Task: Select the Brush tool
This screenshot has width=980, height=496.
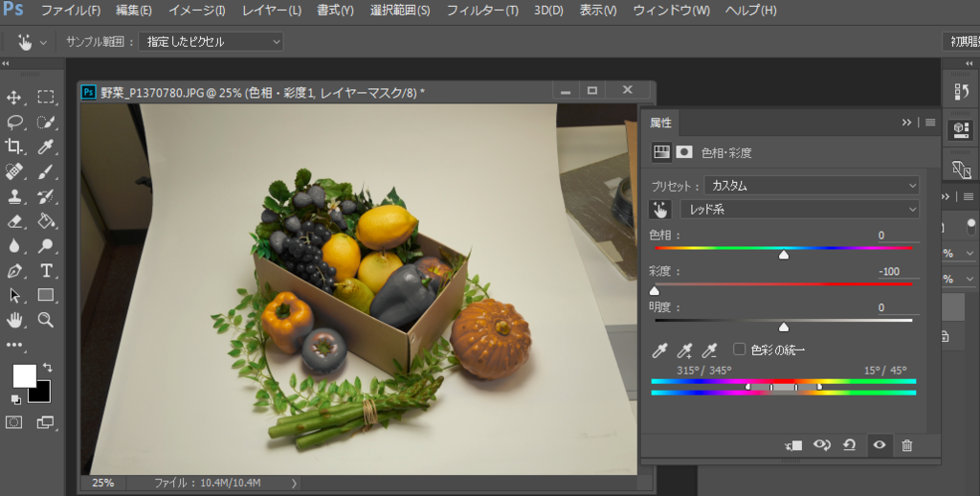Action: [46, 171]
